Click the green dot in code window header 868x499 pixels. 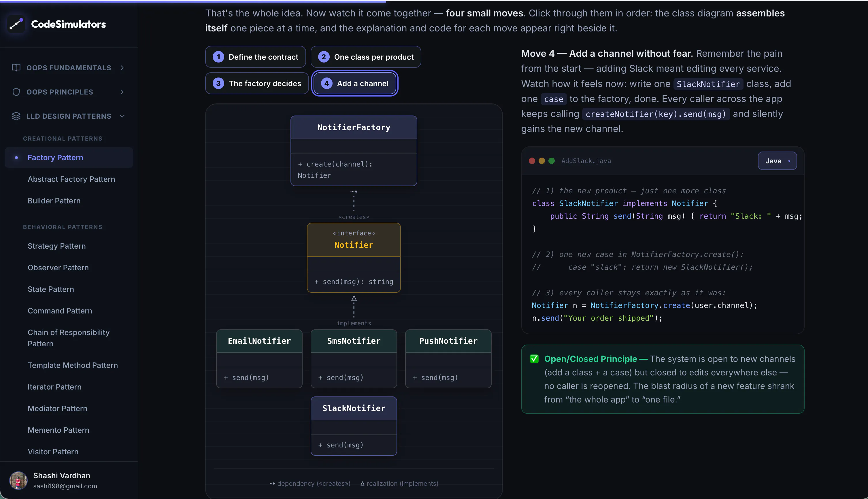(552, 161)
